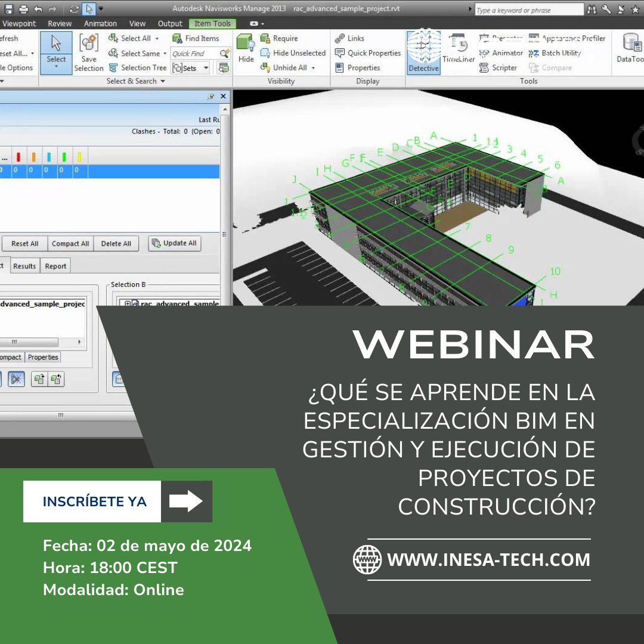This screenshot has width=644, height=644.
Task: Click the Compact All button
Action: [70, 243]
